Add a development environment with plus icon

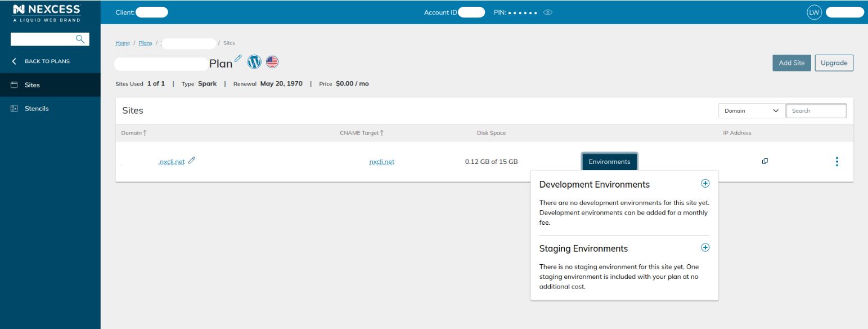(705, 184)
